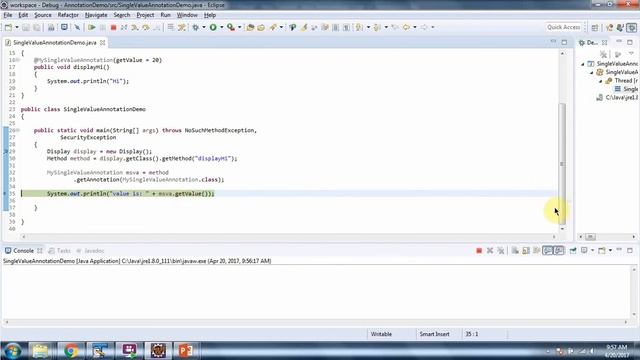Open the Run configurations dropdown arrow
The height and width of the screenshot is (360, 640).
(x=221, y=27)
